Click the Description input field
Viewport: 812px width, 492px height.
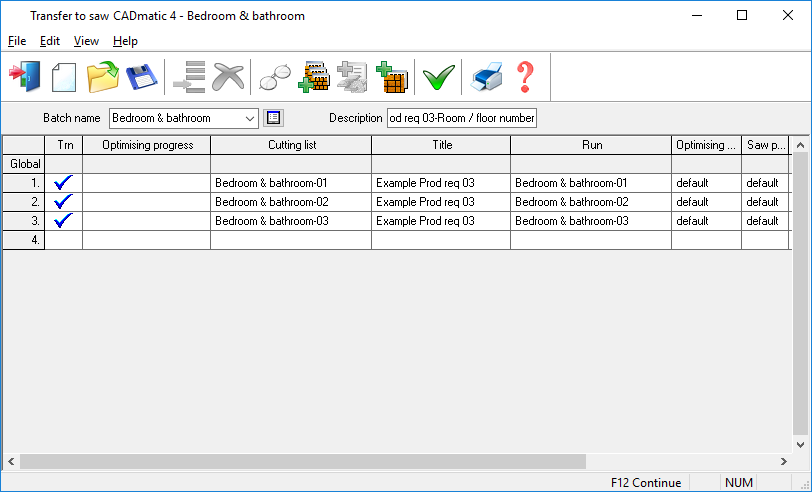[x=462, y=118]
